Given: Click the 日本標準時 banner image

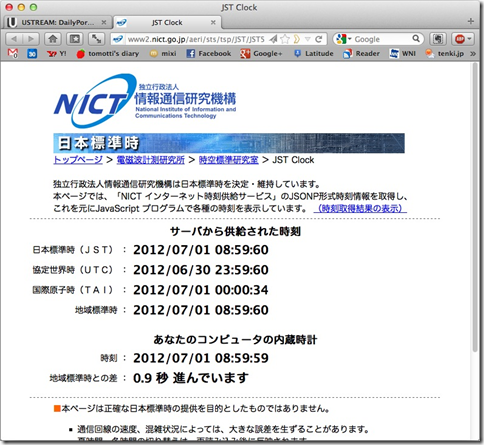Looking at the screenshot, I should point(229,143).
